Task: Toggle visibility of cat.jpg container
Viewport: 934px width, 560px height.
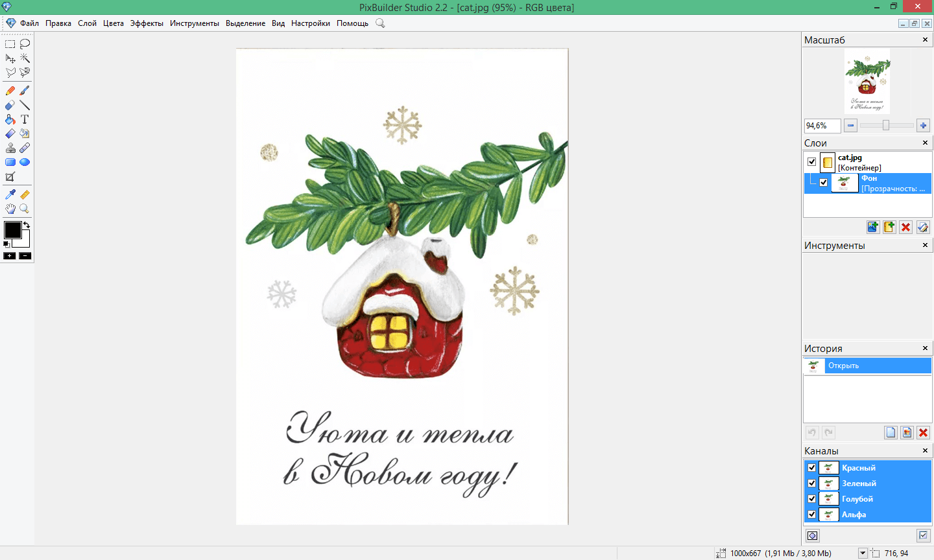Action: (x=812, y=162)
